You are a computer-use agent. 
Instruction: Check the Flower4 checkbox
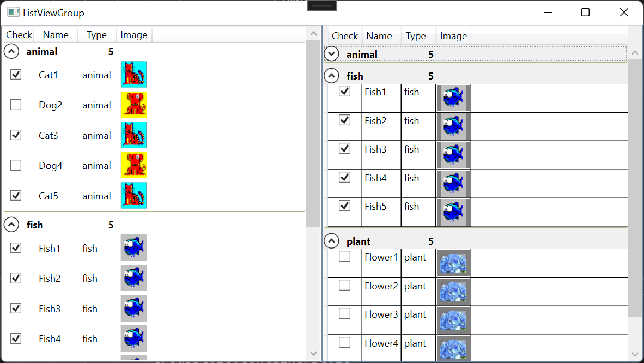(344, 342)
